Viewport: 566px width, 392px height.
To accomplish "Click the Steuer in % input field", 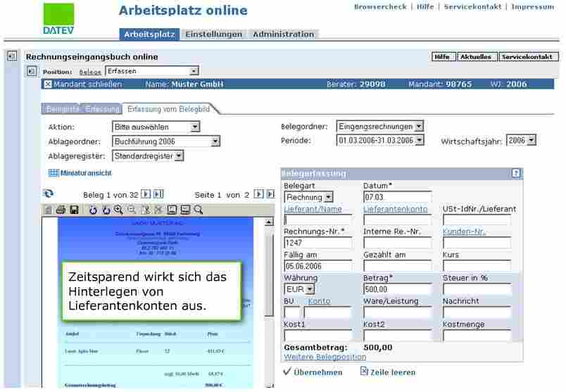I will pos(477,289).
